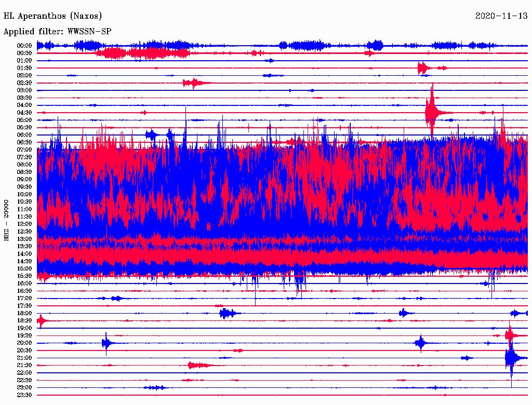532x405 pixels.
Task: Click the 13:30 time label
Action: pos(24,246)
